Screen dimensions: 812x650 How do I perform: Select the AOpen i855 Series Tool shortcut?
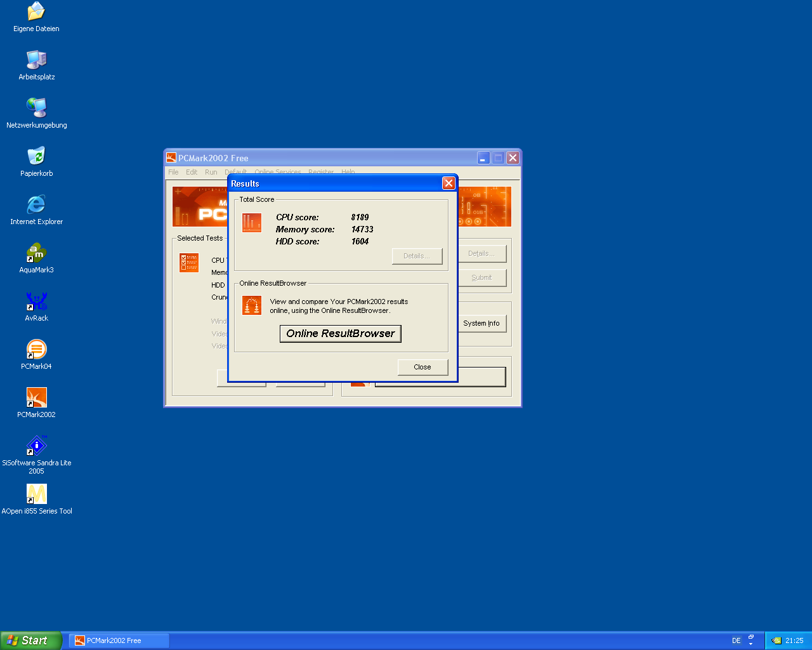[x=36, y=500]
